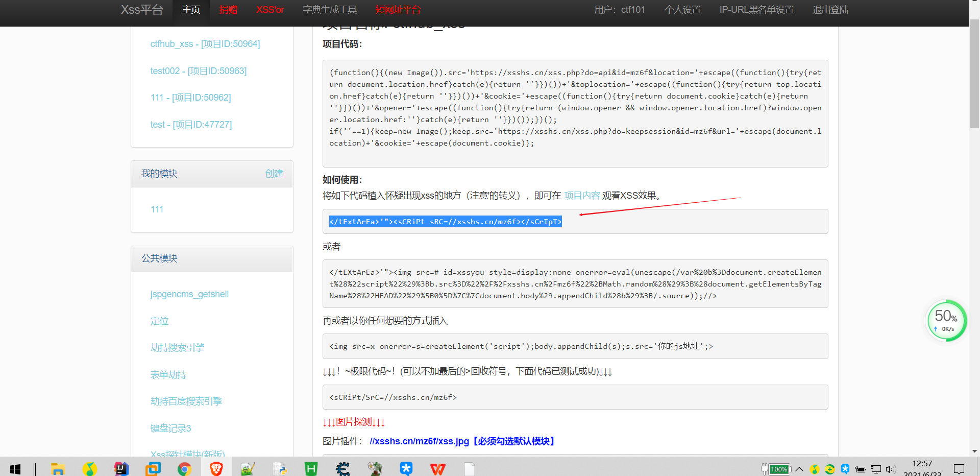
Task: Open the 捐赠 nav item
Action: coord(228,10)
